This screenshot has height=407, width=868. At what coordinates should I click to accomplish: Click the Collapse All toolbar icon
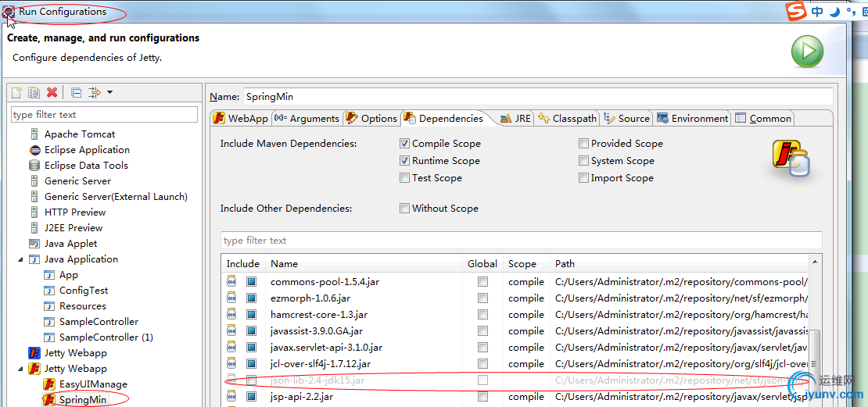coord(77,92)
